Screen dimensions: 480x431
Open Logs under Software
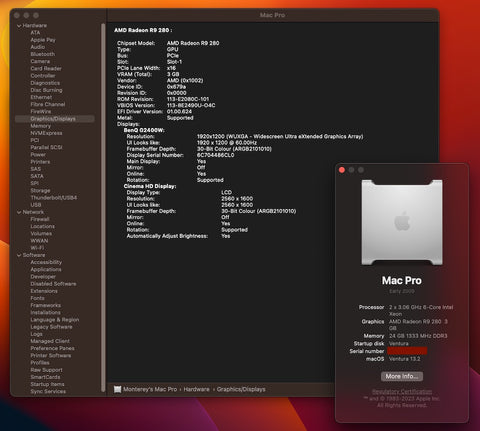pyautogui.click(x=36, y=334)
